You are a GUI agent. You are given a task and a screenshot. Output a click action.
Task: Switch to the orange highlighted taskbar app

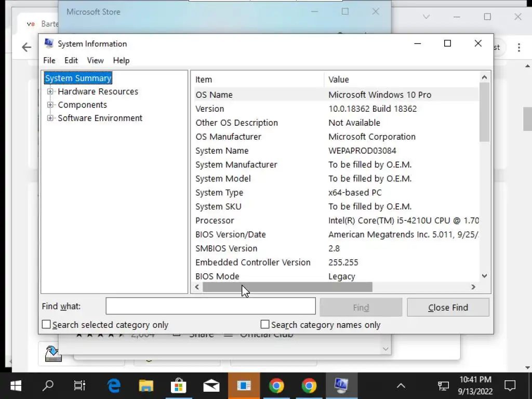244,386
